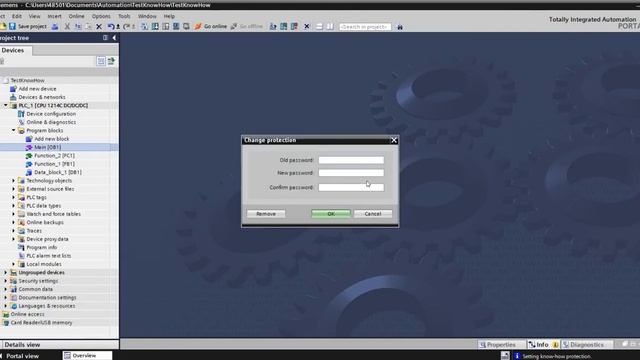
Task: Select Program info tree item
Action: pos(42,247)
